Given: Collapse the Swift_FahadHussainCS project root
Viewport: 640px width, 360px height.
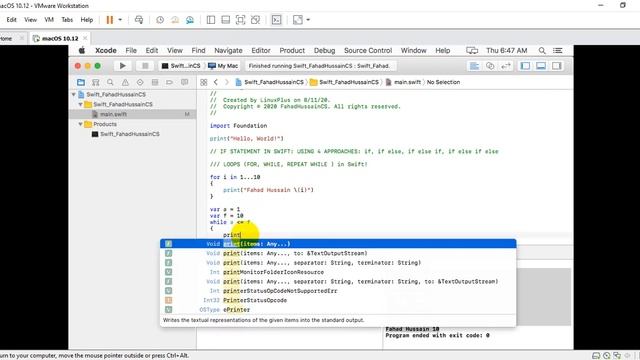Looking at the screenshot, I should 74,94.
